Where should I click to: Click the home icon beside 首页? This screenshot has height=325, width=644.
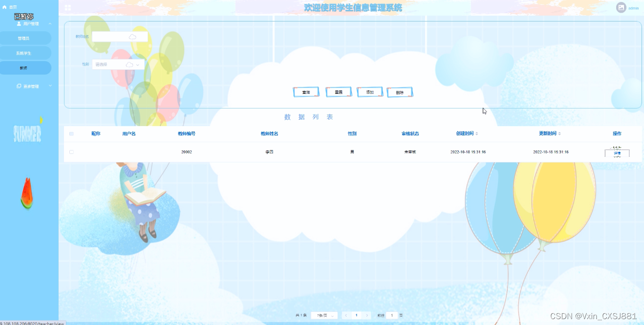point(4,7)
